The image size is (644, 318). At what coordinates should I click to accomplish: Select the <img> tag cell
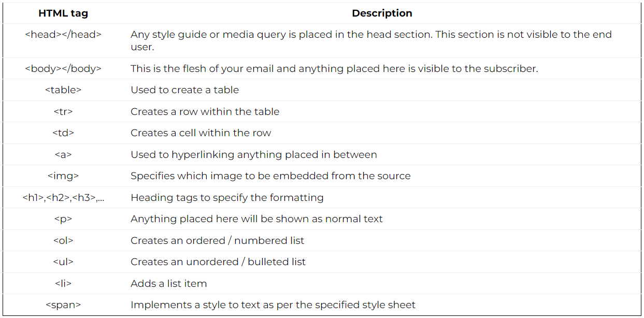[63, 176]
